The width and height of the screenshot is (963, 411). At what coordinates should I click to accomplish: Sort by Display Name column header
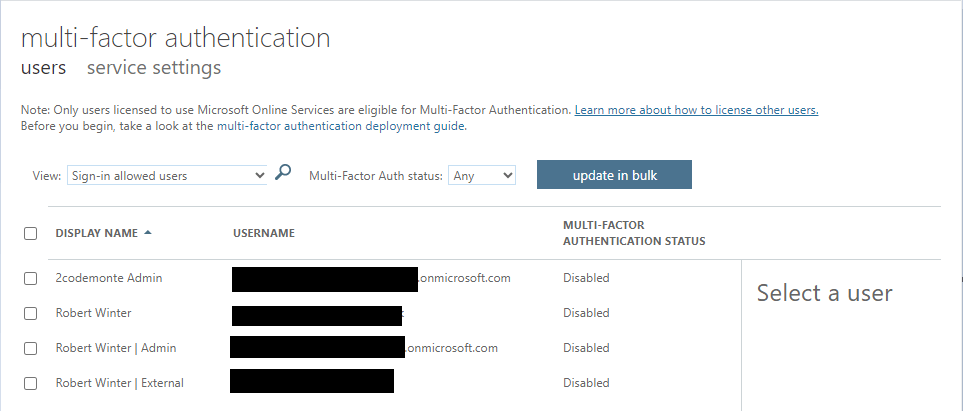pos(96,232)
